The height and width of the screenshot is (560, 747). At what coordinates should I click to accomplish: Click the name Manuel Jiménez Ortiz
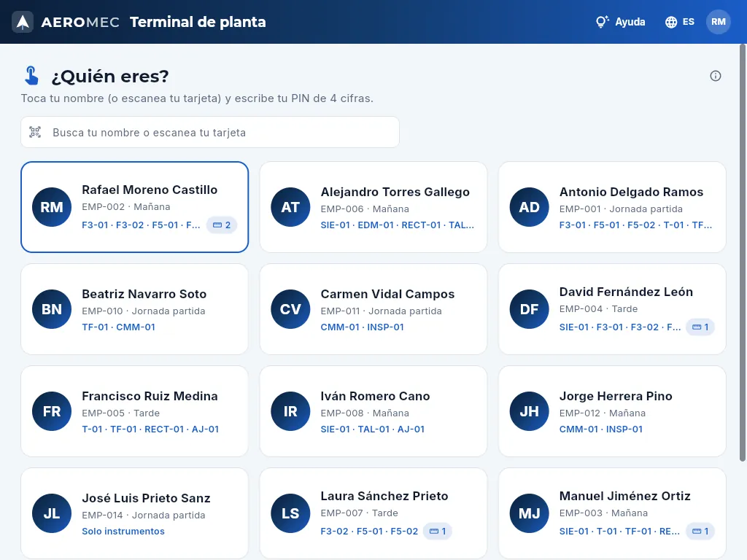[x=624, y=496]
